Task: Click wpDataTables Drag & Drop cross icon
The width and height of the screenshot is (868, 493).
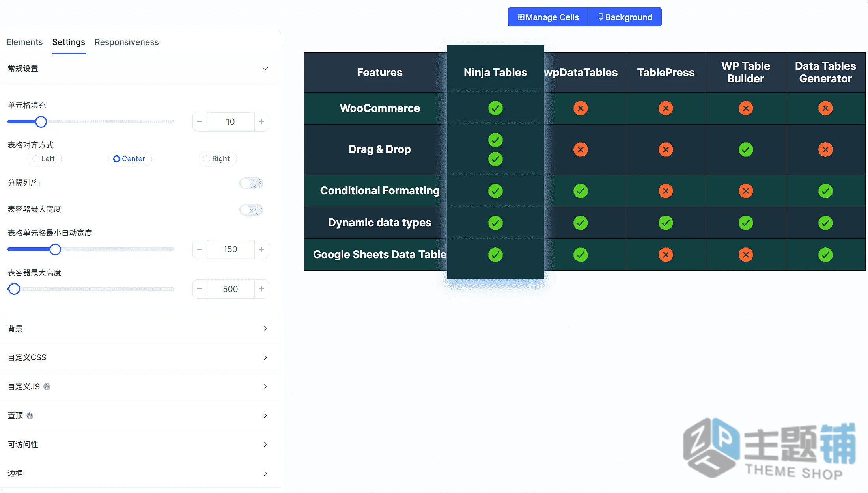Action: [x=581, y=149]
